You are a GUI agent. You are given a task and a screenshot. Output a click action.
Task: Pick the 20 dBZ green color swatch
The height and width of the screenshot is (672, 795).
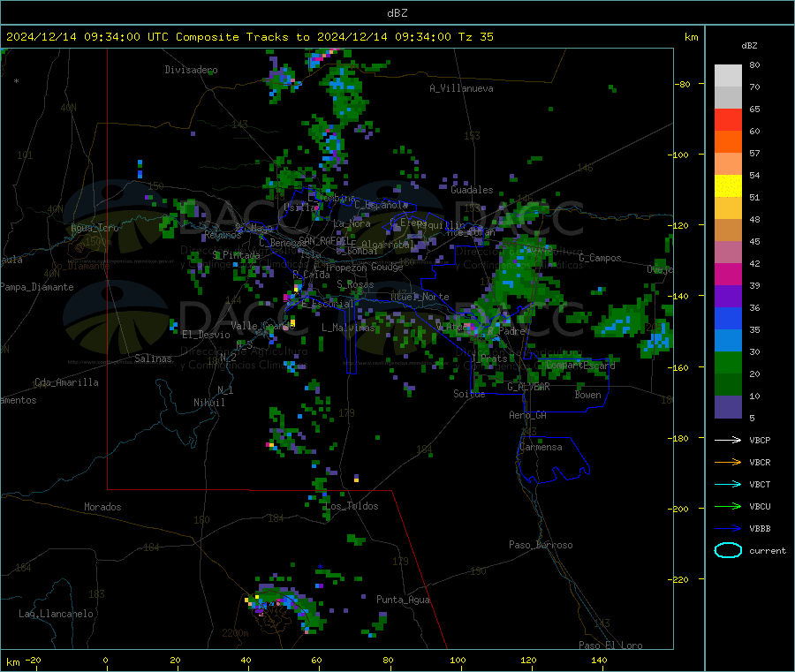pos(728,385)
